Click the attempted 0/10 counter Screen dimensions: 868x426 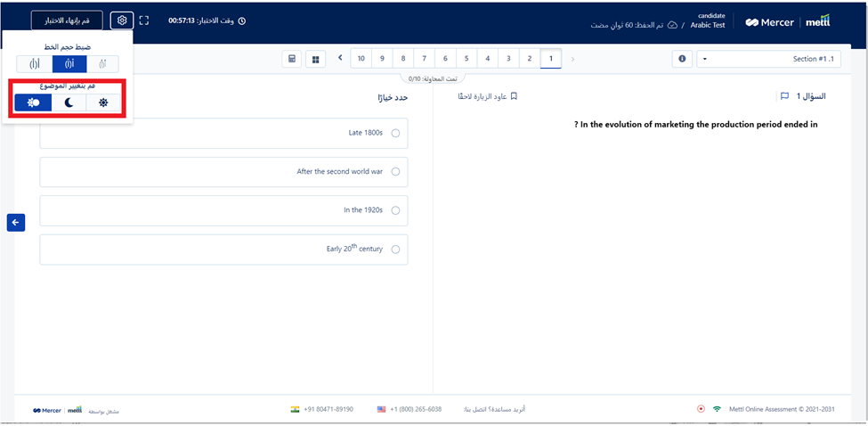click(434, 79)
